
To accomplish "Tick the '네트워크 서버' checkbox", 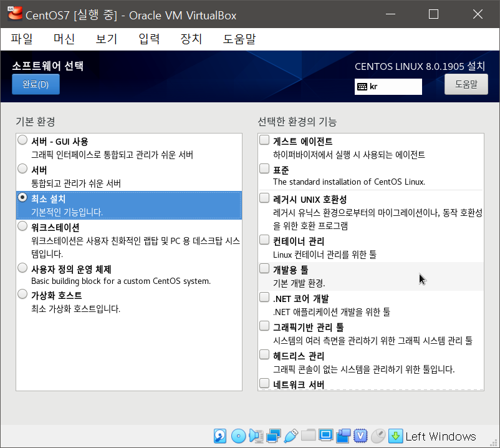I will tap(264, 383).
